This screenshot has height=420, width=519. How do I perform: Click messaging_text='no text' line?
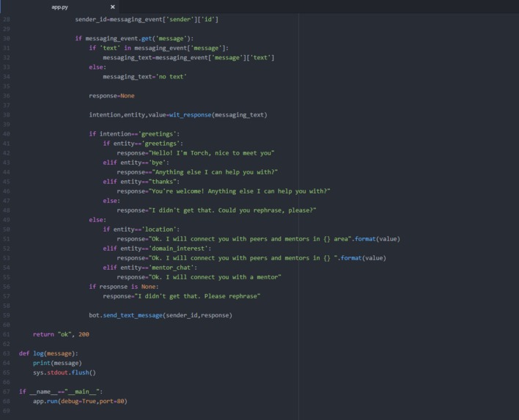[x=144, y=77]
